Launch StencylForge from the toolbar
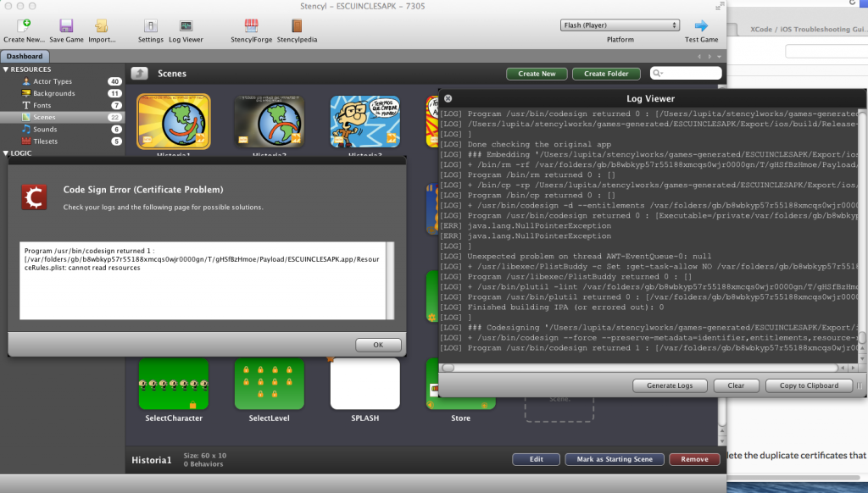868x493 pixels. [251, 25]
